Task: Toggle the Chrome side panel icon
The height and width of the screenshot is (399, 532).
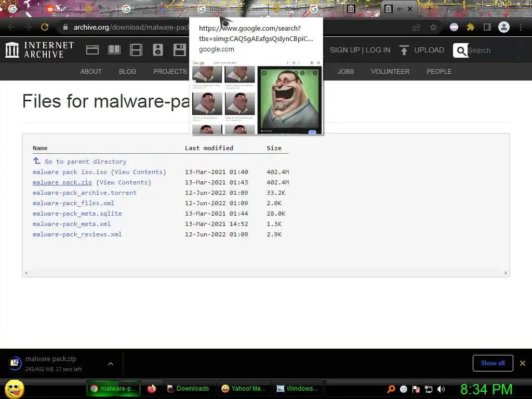Action: [487, 27]
